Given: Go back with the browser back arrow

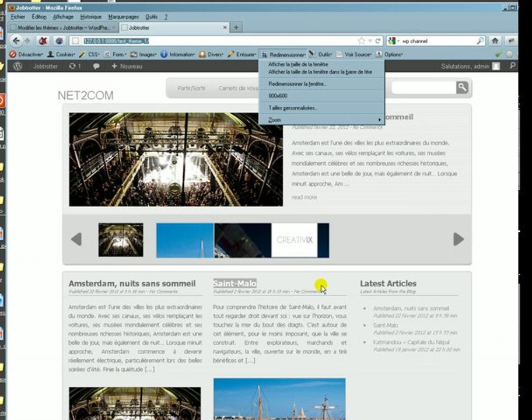Looking at the screenshot, I should (16, 41).
